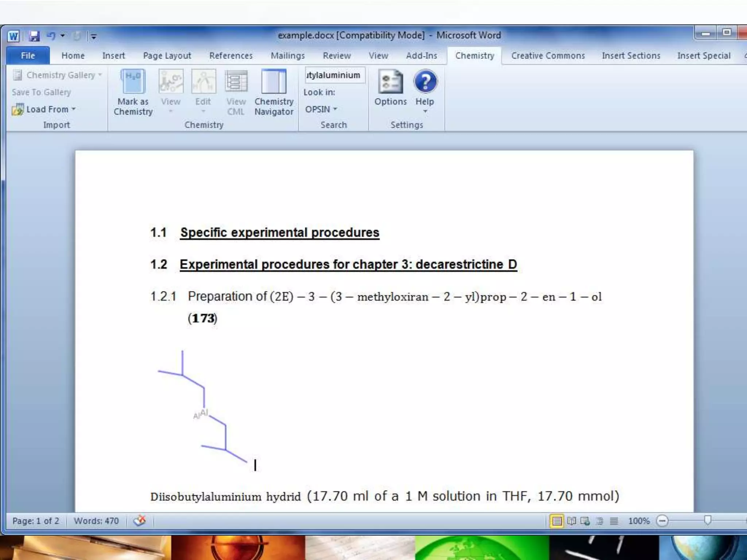This screenshot has height=560, width=747.
Task: Click the Mark as Chemistry icon
Action: pos(133,82)
